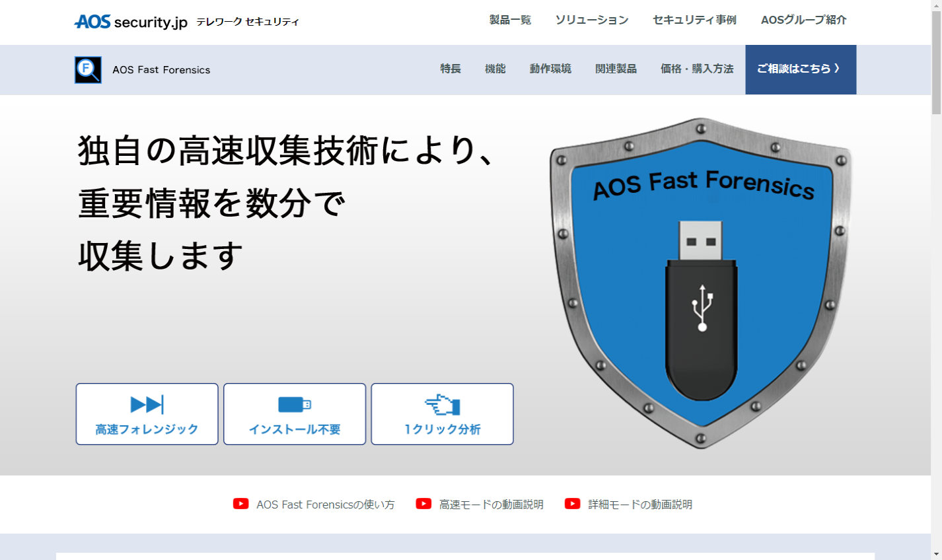Open the 製品一覧 menu
The height and width of the screenshot is (560, 942).
pos(510,20)
